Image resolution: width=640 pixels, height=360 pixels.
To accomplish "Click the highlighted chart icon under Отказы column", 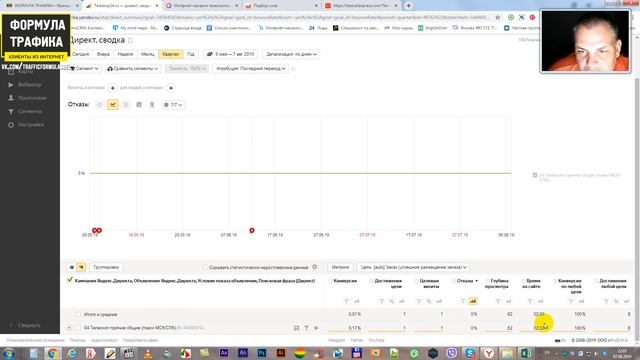I will point(473,301).
